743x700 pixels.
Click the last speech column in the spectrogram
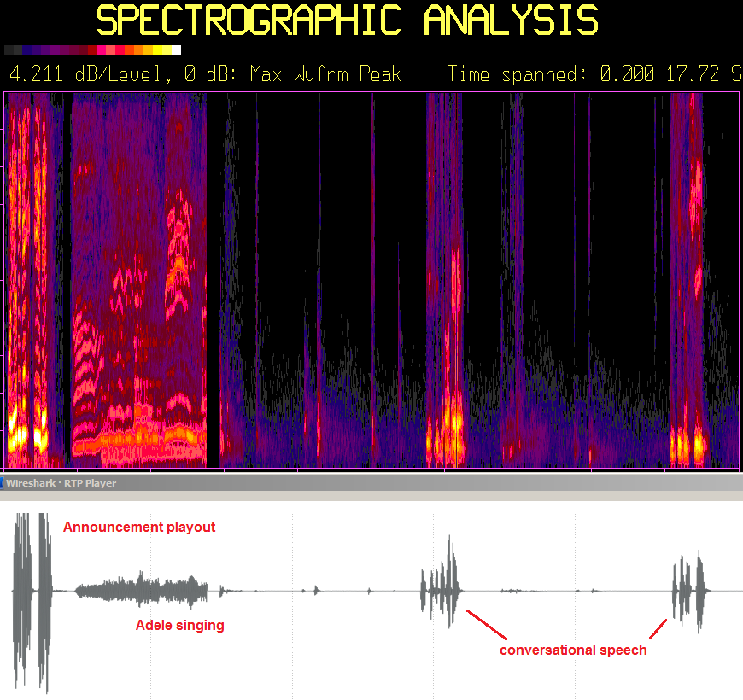(x=688, y=279)
